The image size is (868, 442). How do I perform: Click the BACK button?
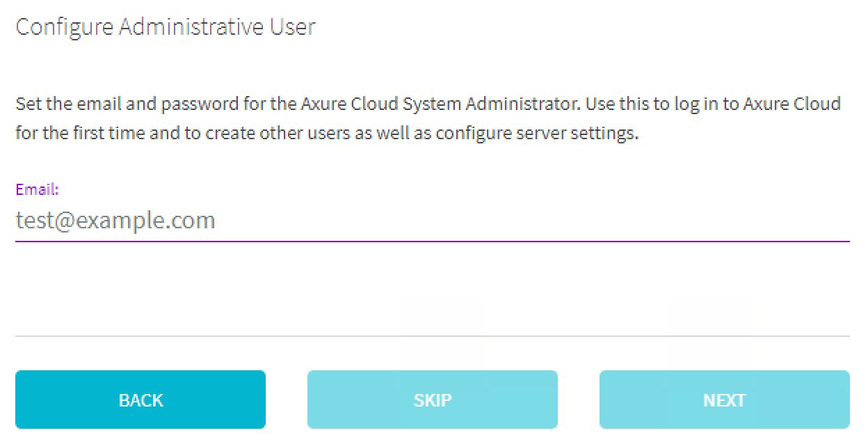(x=140, y=400)
